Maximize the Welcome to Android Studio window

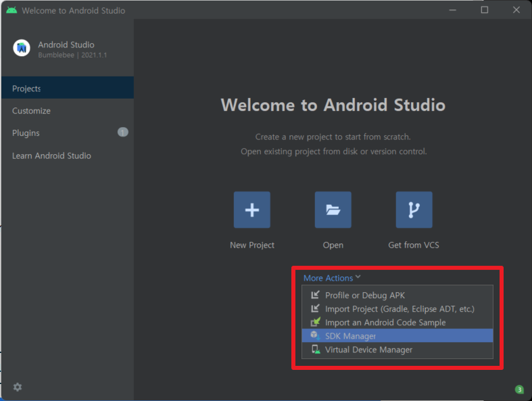[485, 10]
